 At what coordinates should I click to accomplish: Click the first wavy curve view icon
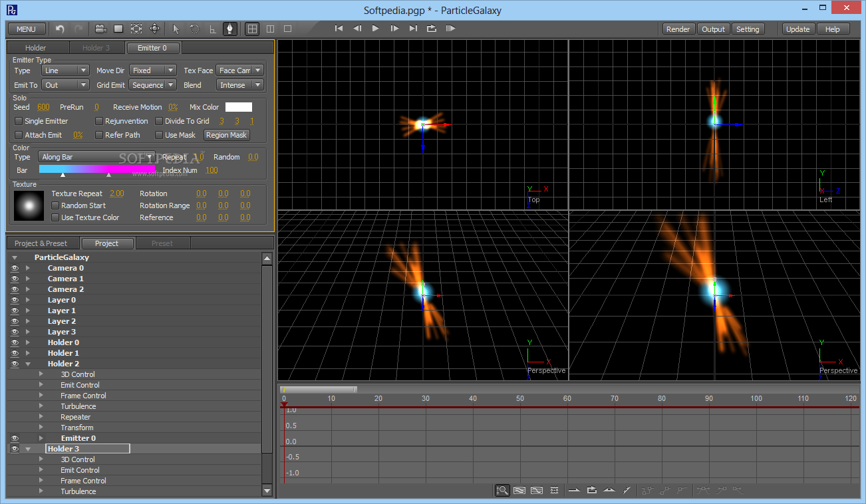pyautogui.click(x=519, y=491)
